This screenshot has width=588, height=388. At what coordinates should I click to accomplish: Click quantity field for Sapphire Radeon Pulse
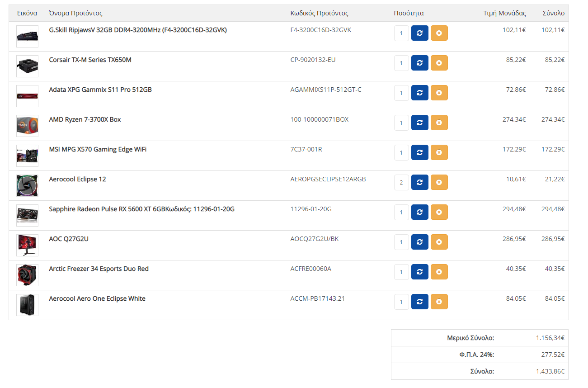[401, 212]
